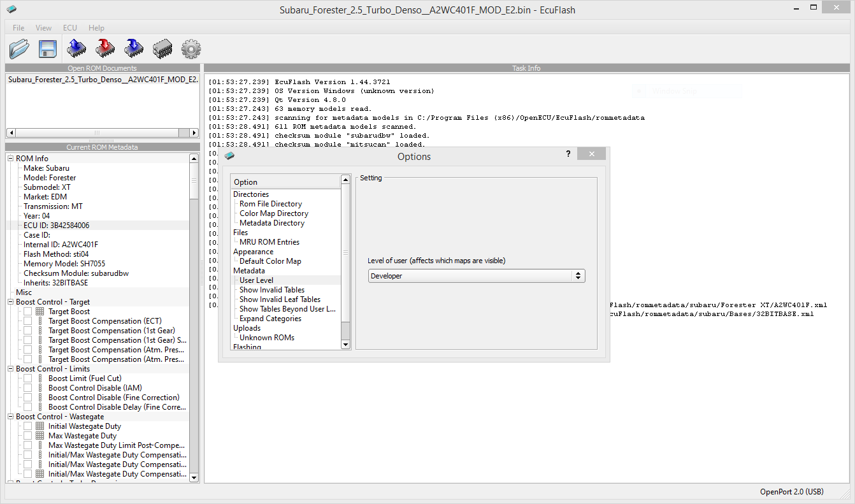This screenshot has width=855, height=504.
Task: Tick the Initial Wastegate Duty checkbox
Action: pyautogui.click(x=28, y=426)
